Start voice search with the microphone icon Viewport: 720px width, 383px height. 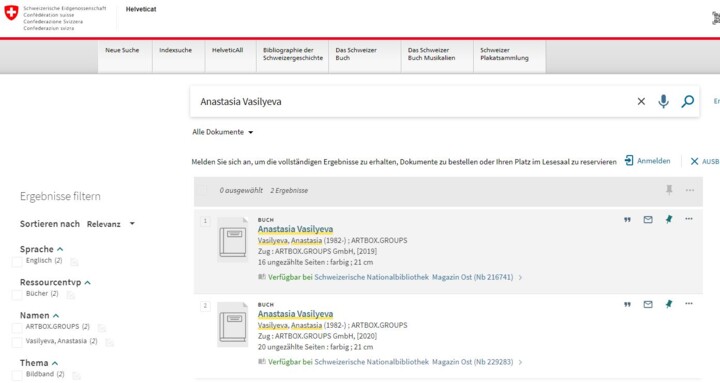[x=663, y=101]
